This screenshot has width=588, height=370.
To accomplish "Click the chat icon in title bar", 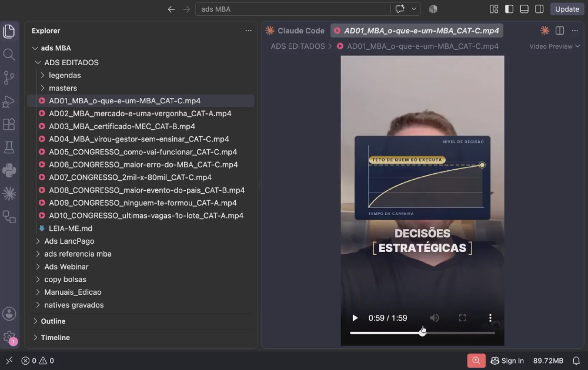I will click(x=400, y=9).
